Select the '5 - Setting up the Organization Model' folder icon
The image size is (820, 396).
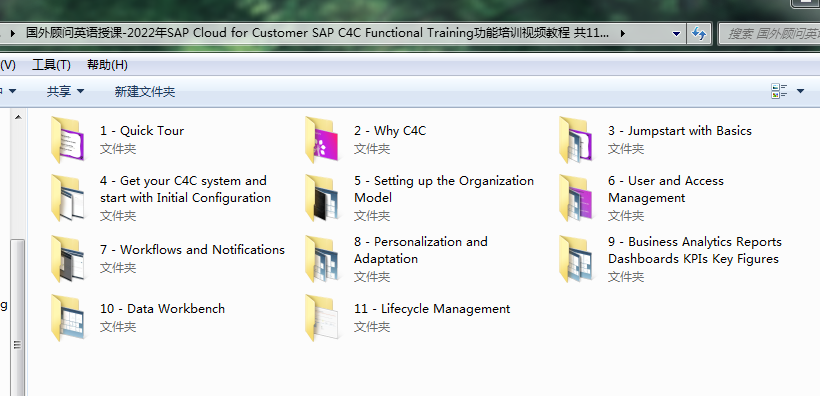tap(322, 198)
